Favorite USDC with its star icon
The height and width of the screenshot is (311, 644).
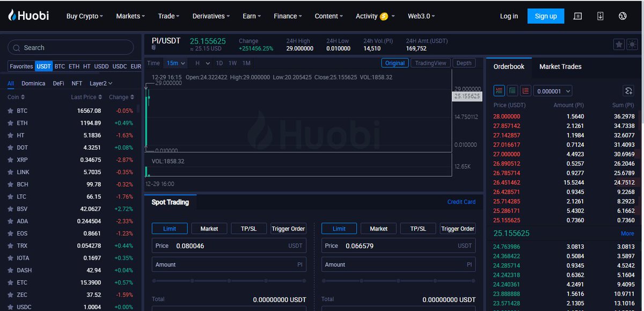click(10, 307)
